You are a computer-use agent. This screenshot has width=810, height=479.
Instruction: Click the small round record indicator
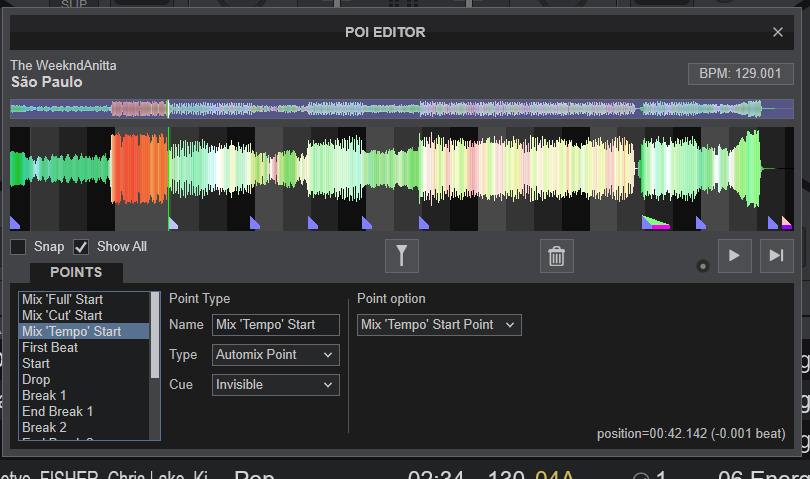point(702,265)
